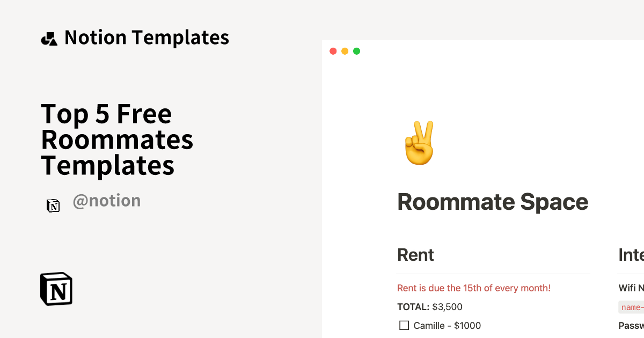This screenshot has height=338, width=644.
Task: Click the Notion Templates site title
Action: point(147,38)
